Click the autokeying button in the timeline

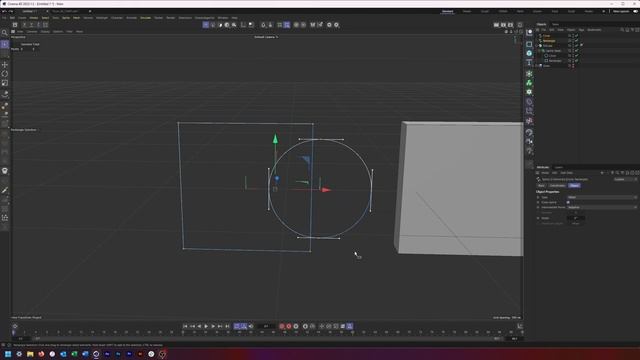289,326
